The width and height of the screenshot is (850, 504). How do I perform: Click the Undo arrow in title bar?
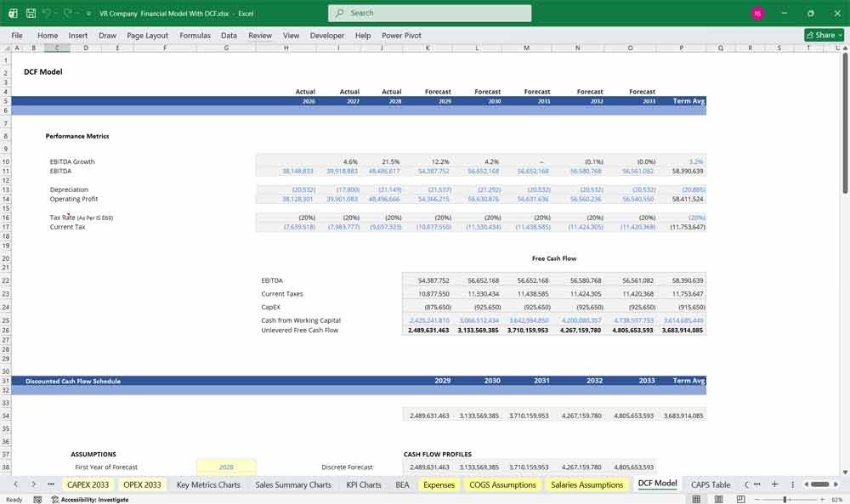pyautogui.click(x=47, y=13)
